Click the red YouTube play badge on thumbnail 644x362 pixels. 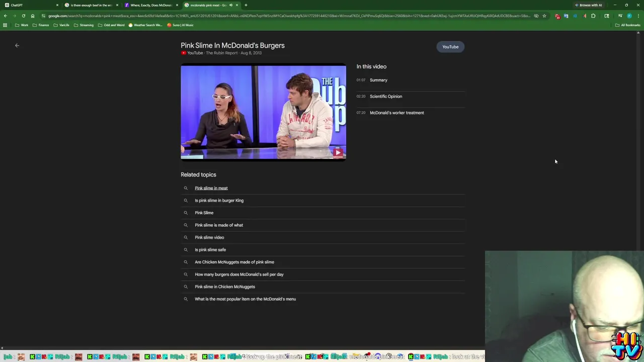click(x=338, y=152)
